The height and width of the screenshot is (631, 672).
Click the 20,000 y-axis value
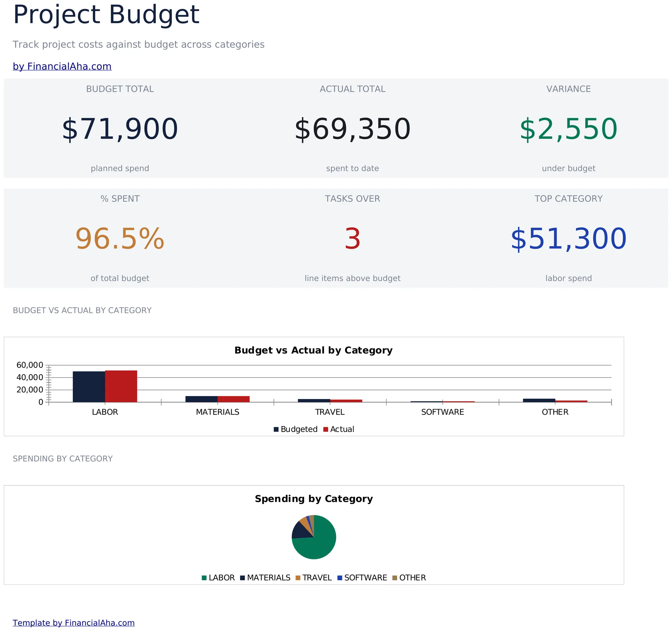[x=30, y=390]
